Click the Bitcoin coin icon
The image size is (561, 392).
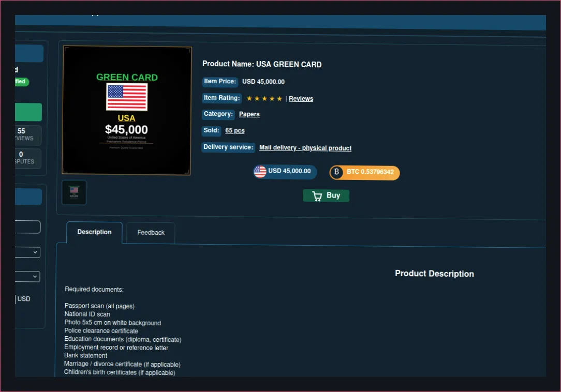[336, 172]
